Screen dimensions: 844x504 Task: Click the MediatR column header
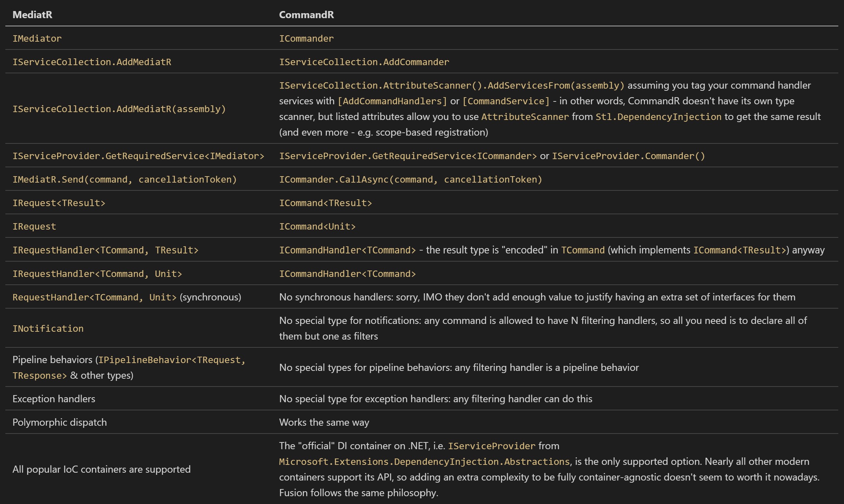click(x=32, y=15)
